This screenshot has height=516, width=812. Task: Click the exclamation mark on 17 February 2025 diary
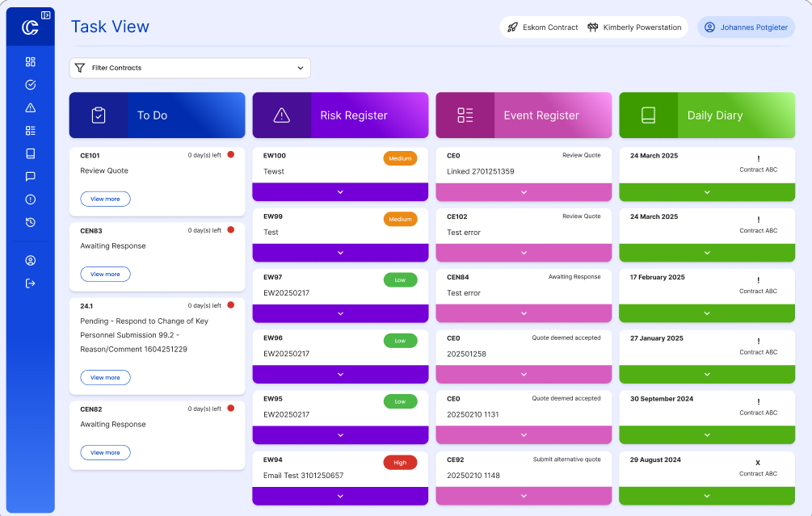(x=758, y=280)
